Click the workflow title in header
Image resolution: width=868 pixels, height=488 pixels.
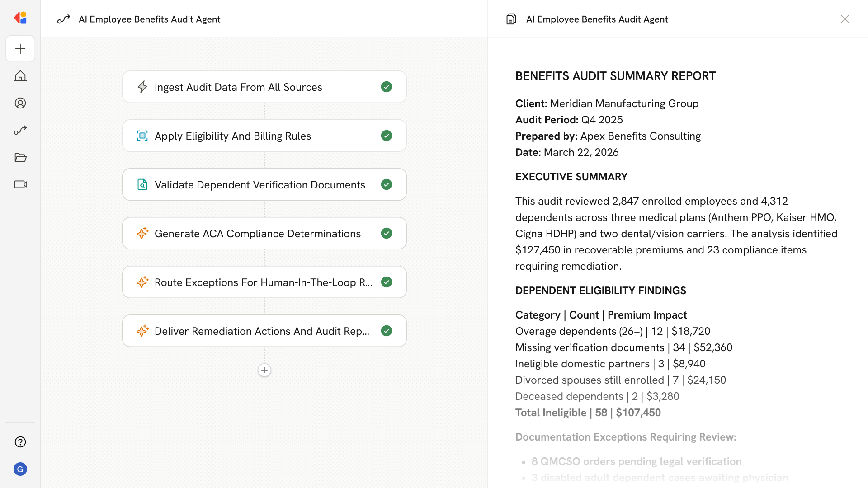tap(149, 19)
